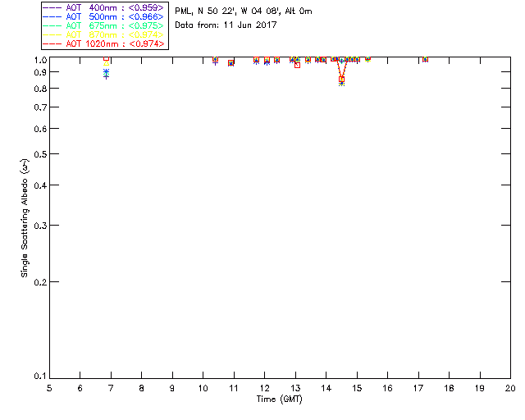Click the dip data point near 14.5 GMT

pos(341,80)
